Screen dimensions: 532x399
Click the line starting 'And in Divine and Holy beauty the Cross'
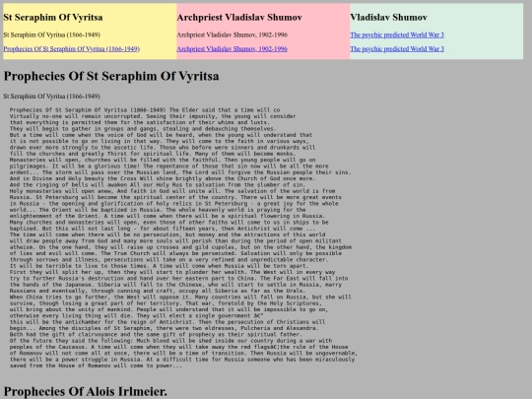pos(163,178)
